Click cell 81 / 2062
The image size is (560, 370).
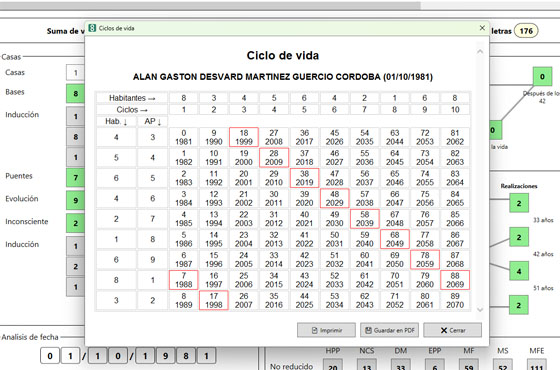point(455,137)
